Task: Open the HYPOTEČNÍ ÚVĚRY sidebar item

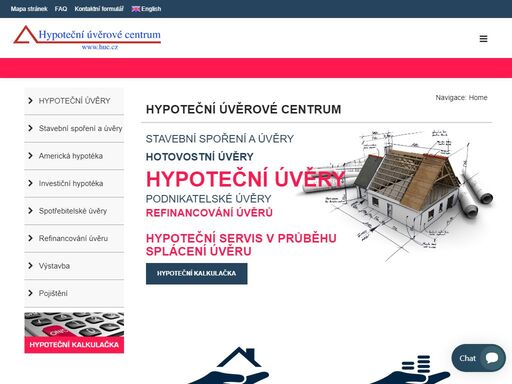Action: point(74,101)
